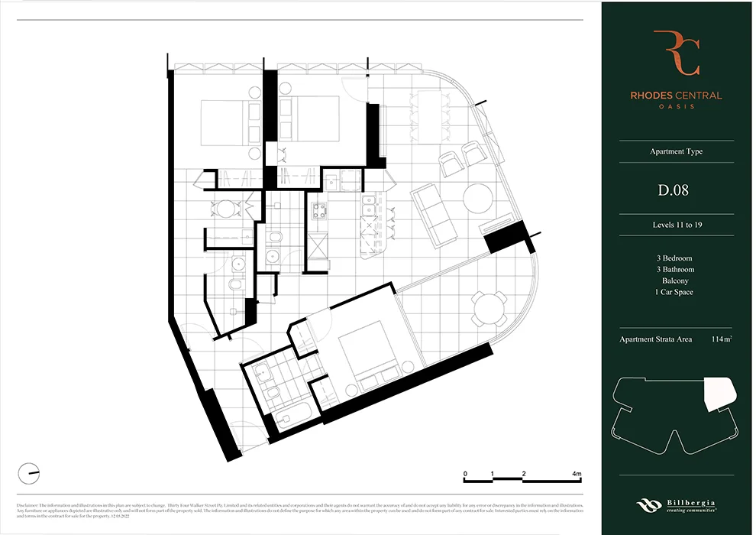Image resolution: width=756 pixels, height=535 pixels.
Task: Click the round balcony table symbol
Action: [x=487, y=307]
